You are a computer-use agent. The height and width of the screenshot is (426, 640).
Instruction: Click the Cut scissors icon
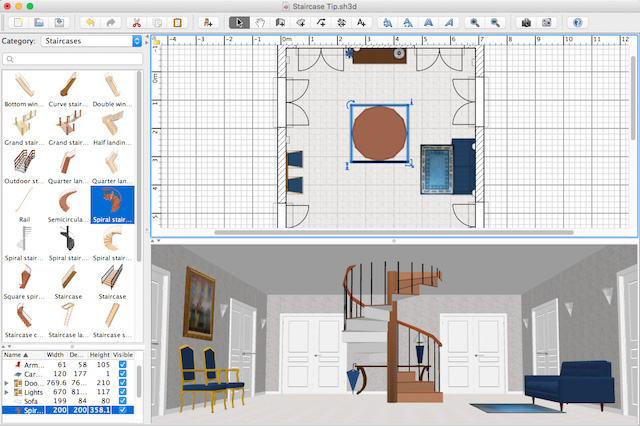coord(139,21)
